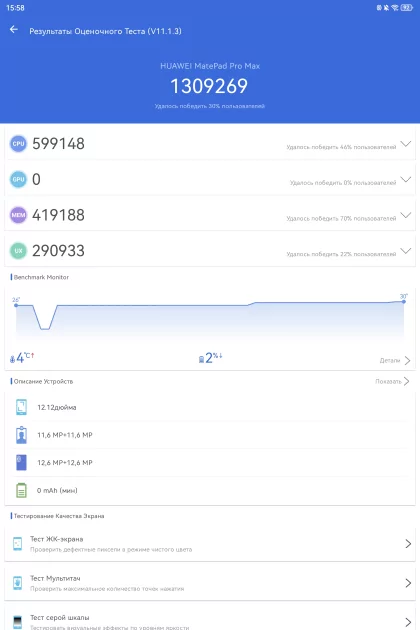
Task: Tap Тестирование Качества Экрана heading
Action: click(x=59, y=516)
